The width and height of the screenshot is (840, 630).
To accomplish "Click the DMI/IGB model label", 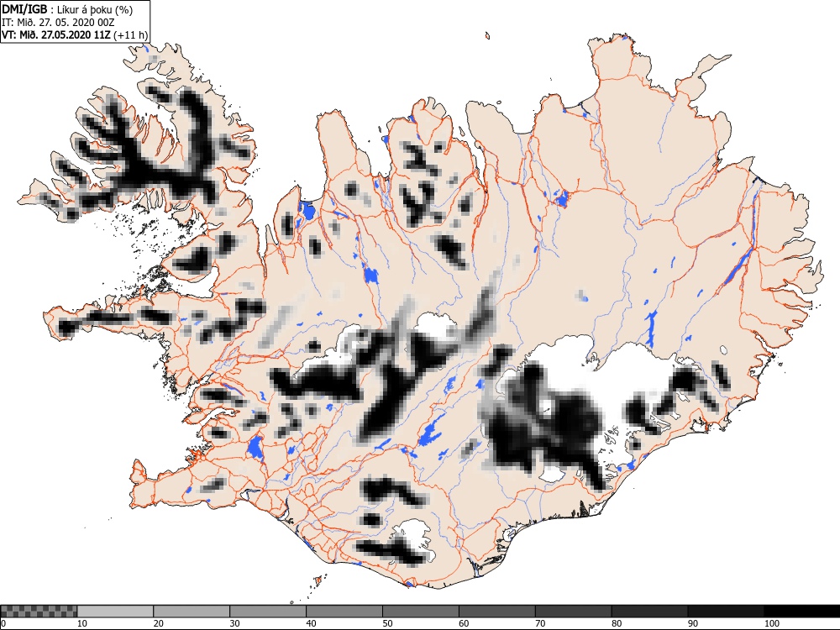I will coord(24,9).
